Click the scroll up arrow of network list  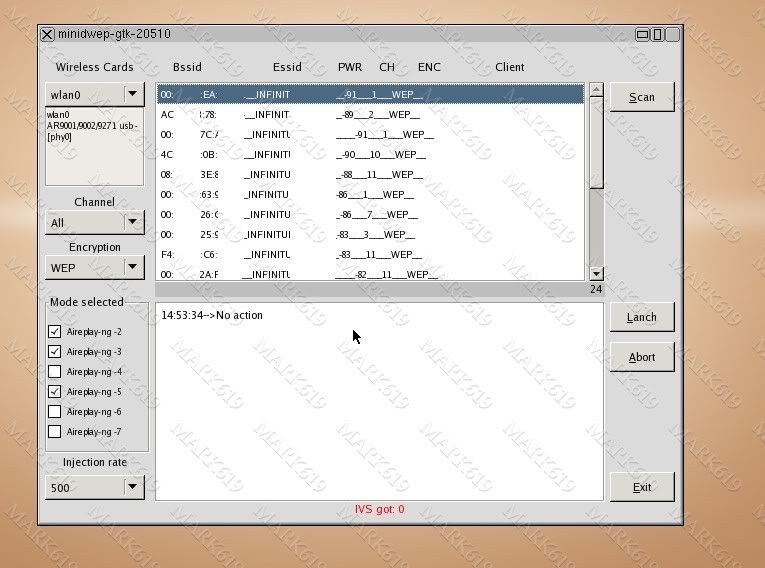coord(596,89)
